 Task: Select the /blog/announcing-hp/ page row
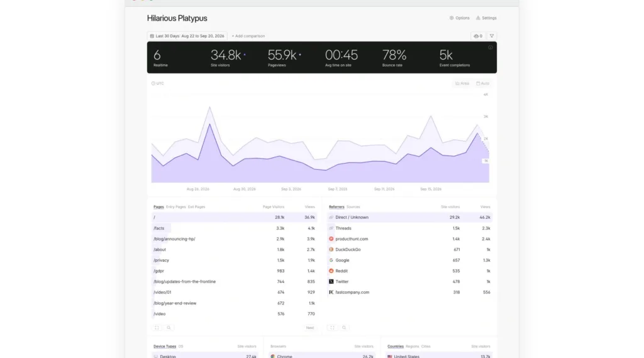click(234, 239)
